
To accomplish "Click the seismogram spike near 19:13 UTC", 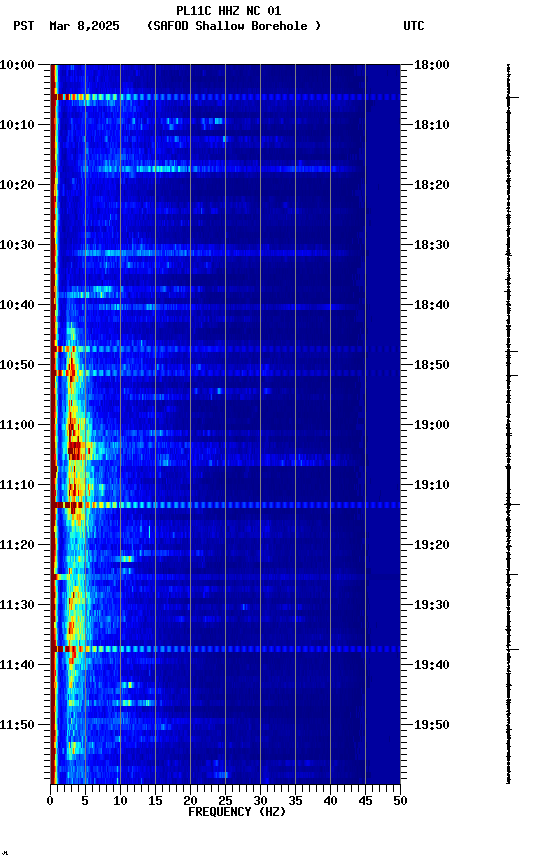I will tap(512, 504).
